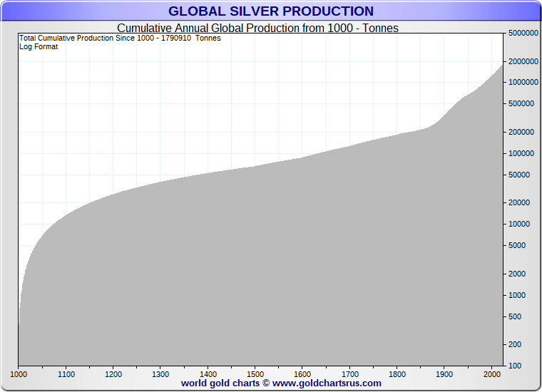Click the 1300 year axis label
Image resolution: width=542 pixels, height=392 pixels.
tap(160, 373)
